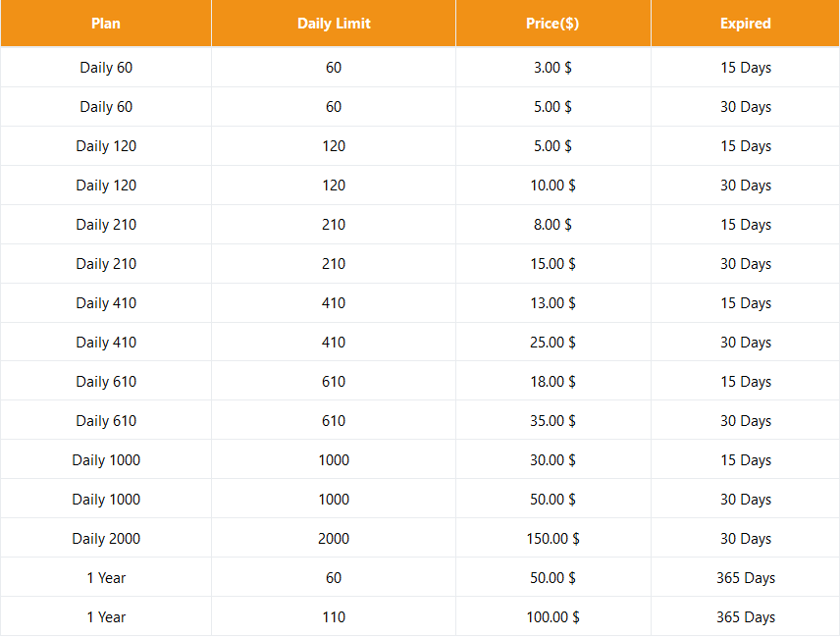Image resolution: width=840 pixels, height=638 pixels.
Task: Click daily limit 60 in 1 Year row
Action: (334, 578)
